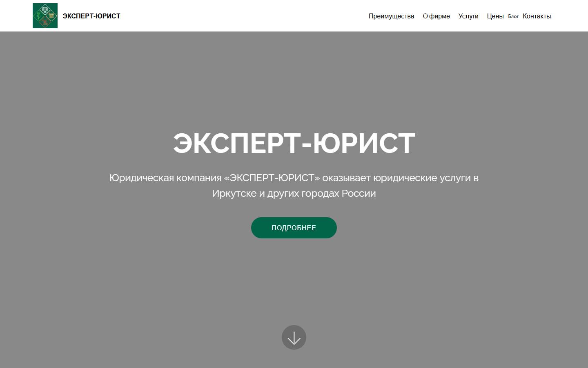Image resolution: width=588 pixels, height=368 pixels.
Task: Click the subtitle starting with Юридическая компания
Action: (x=294, y=186)
